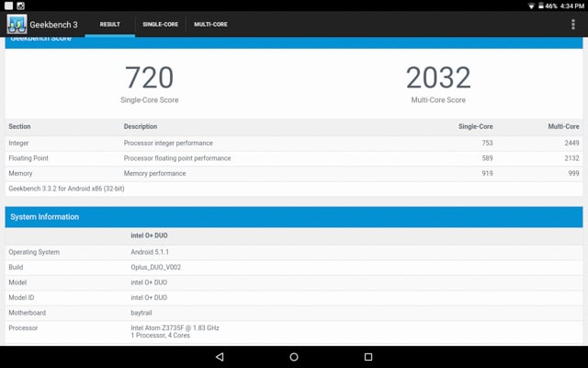Click the Multi-Core column header
This screenshot has width=588, height=368.
563,127
